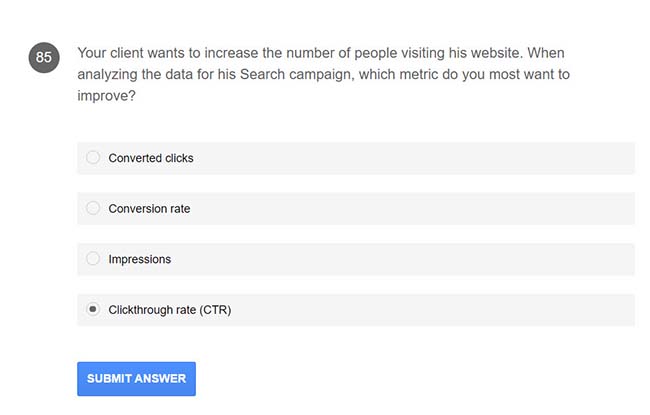Select the Converted clicks radio button

[x=93, y=158]
